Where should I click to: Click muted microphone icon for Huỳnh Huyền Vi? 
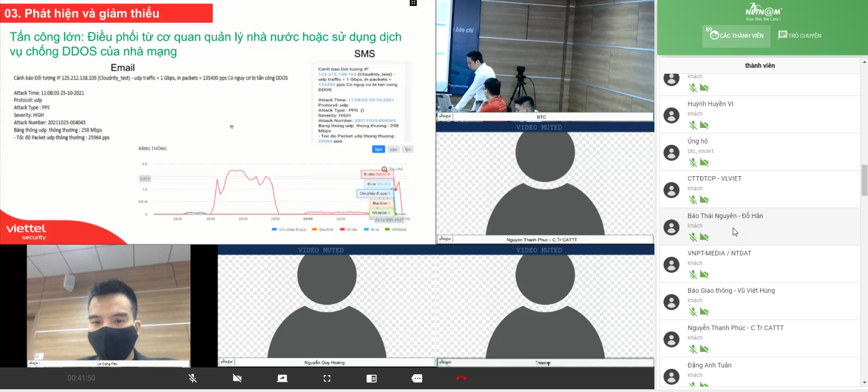pyautogui.click(x=693, y=125)
